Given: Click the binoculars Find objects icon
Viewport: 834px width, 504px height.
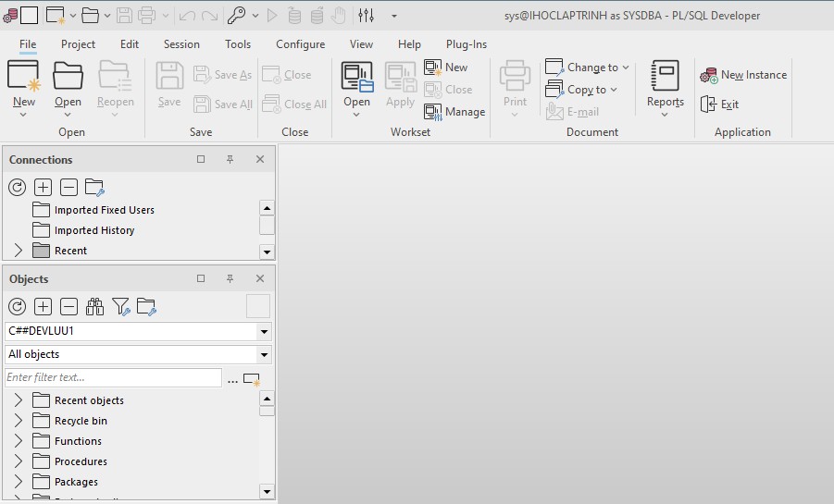Looking at the screenshot, I should coord(94,307).
